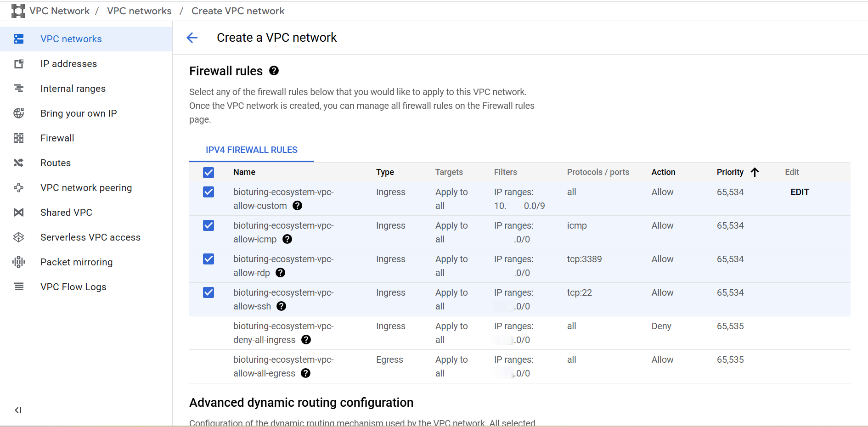
Task: Switch to the IPV4 FIREWALL RULES tab
Action: tap(251, 150)
